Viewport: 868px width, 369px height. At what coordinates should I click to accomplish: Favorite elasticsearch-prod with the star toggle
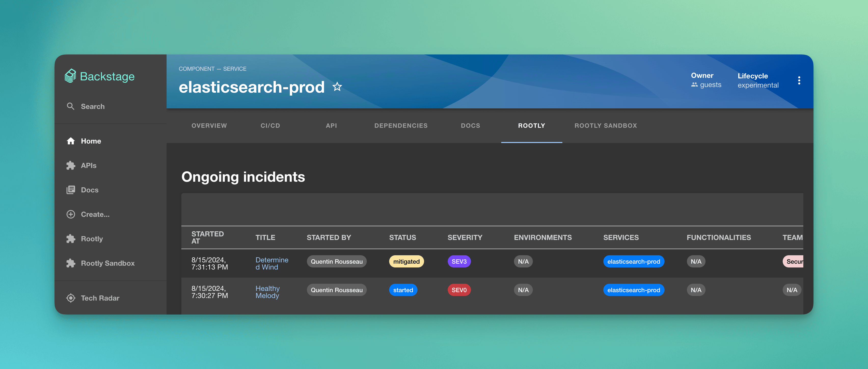(337, 87)
